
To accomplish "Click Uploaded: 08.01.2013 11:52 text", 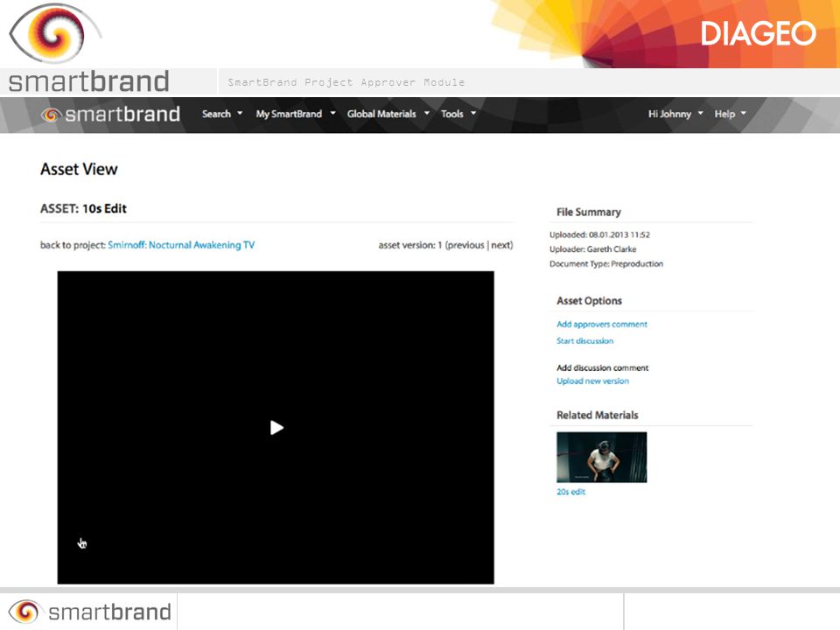I will tap(599, 234).
